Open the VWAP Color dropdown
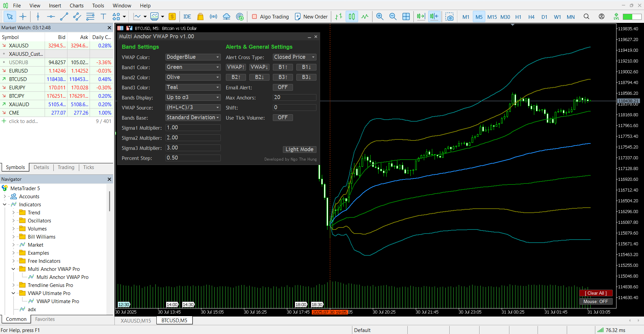This screenshot has height=334, width=644. pyautogui.click(x=193, y=57)
